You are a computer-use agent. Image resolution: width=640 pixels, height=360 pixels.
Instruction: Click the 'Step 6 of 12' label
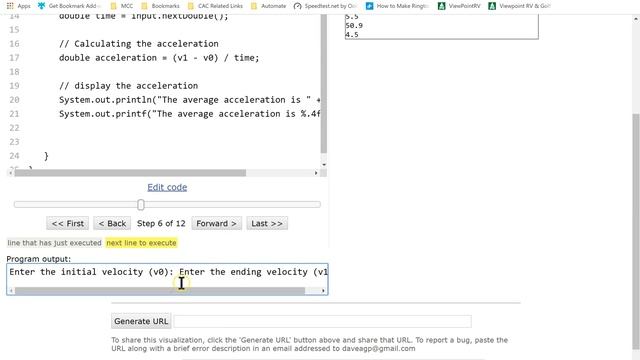point(161,224)
